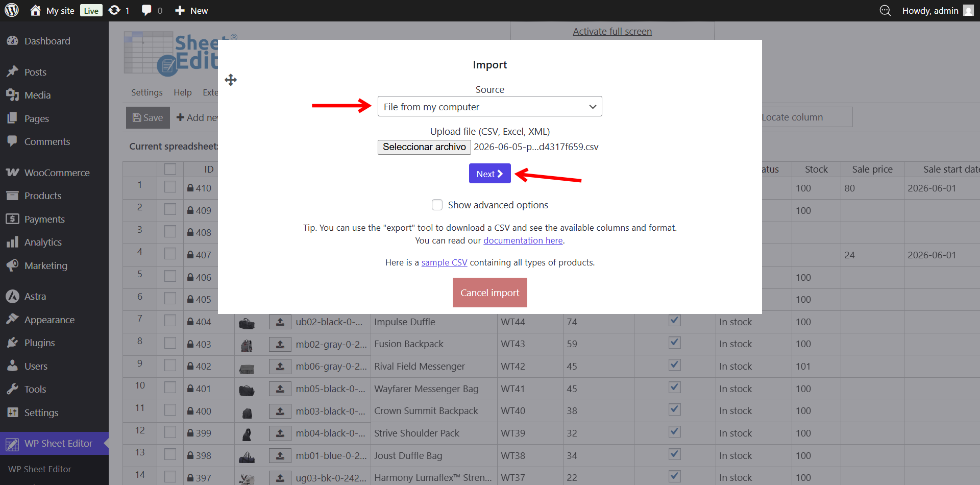The width and height of the screenshot is (980, 485).
Task: Upload image for mb05-black-0 row
Action: [280, 389]
